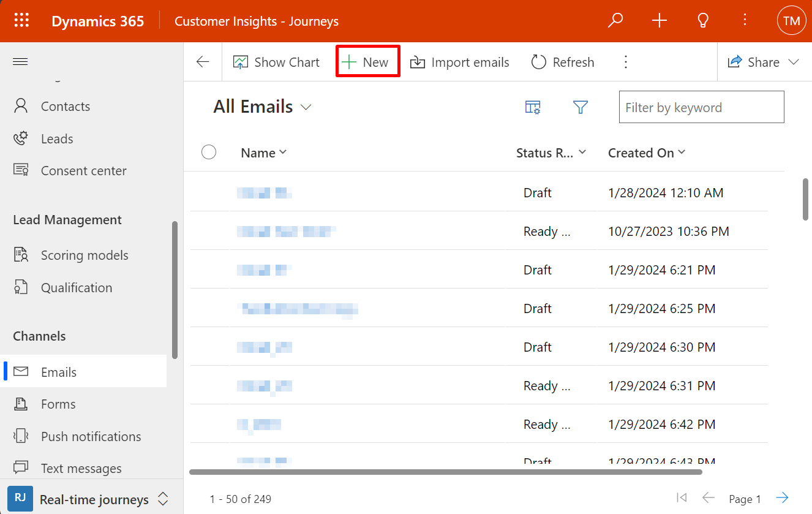Click Show Chart in command bar
Viewport: 812px width, 514px height.
276,62
